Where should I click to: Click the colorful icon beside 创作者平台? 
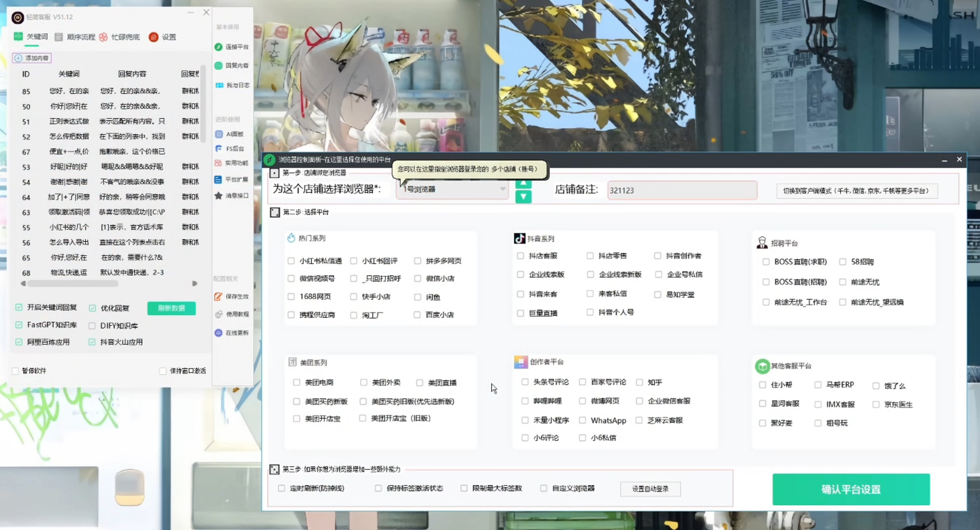click(521, 362)
